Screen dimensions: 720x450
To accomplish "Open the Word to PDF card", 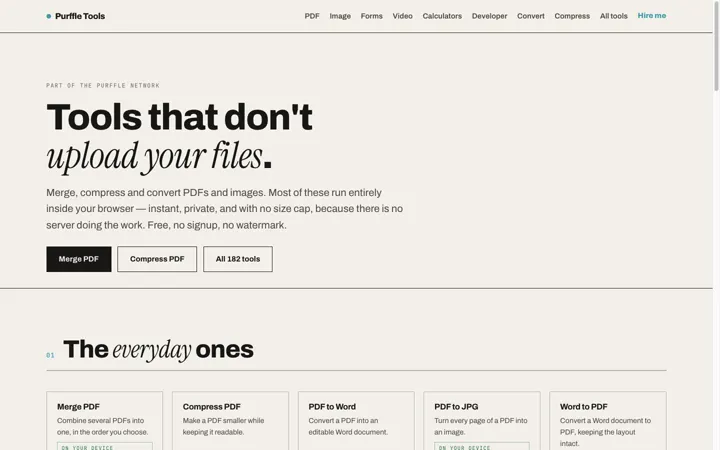I will tap(608, 421).
